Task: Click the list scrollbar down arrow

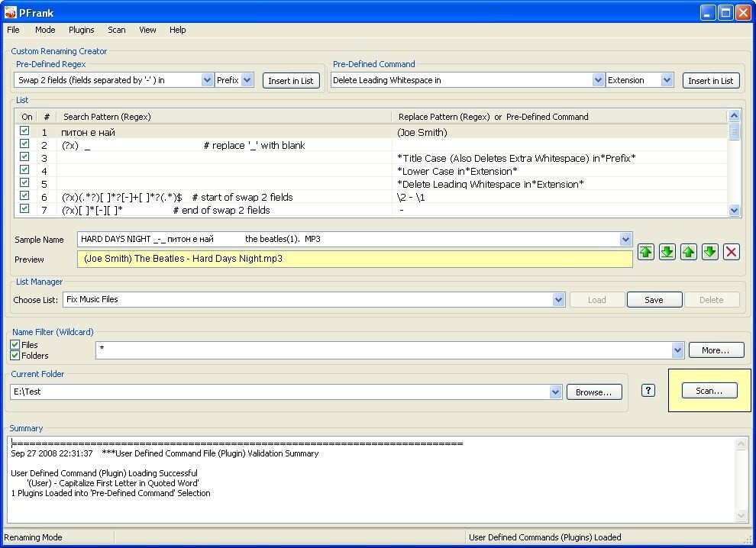Action: [734, 210]
